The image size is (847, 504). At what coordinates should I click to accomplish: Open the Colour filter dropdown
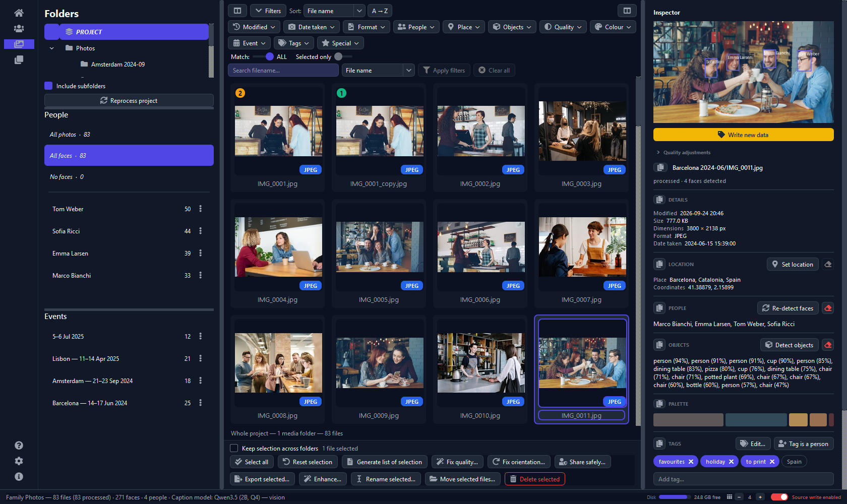(x=613, y=27)
